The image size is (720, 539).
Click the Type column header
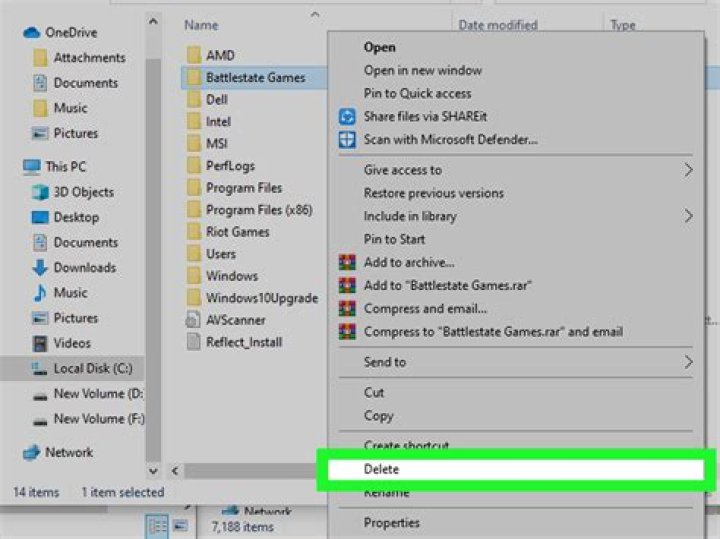click(x=623, y=25)
